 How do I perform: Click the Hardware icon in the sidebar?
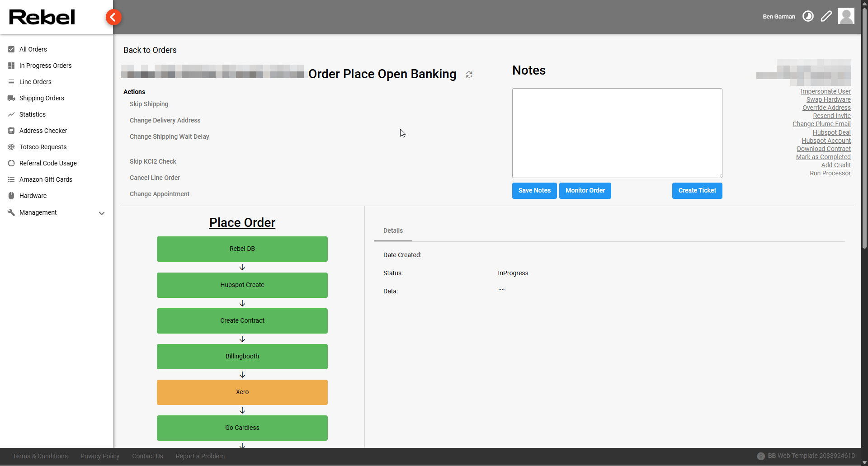[11, 196]
